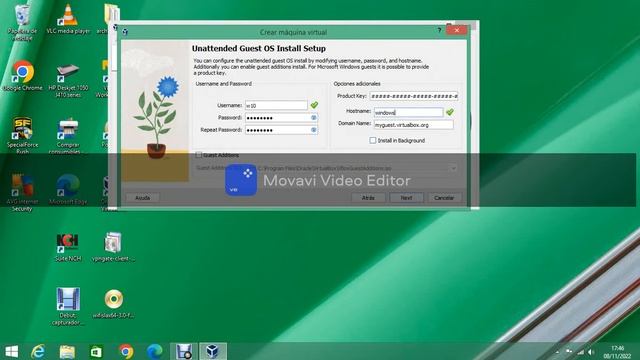Open wifislax64 disc image desktop icon

[113, 303]
